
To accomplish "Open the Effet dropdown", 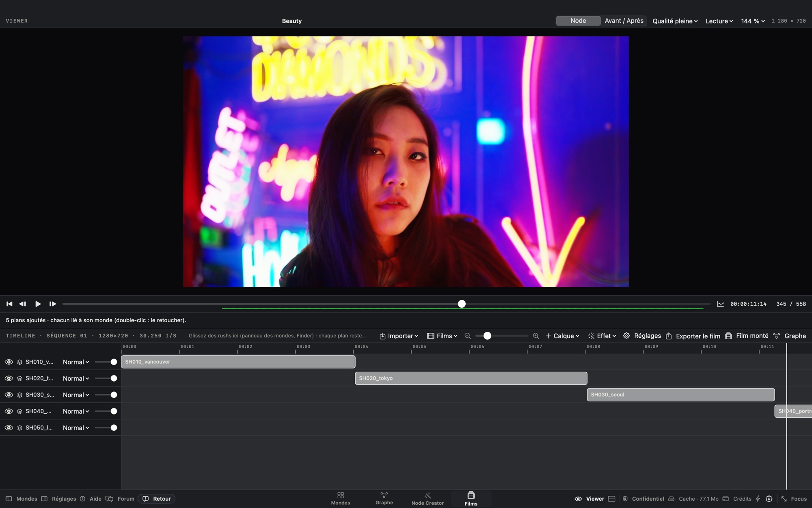I will coord(602,336).
